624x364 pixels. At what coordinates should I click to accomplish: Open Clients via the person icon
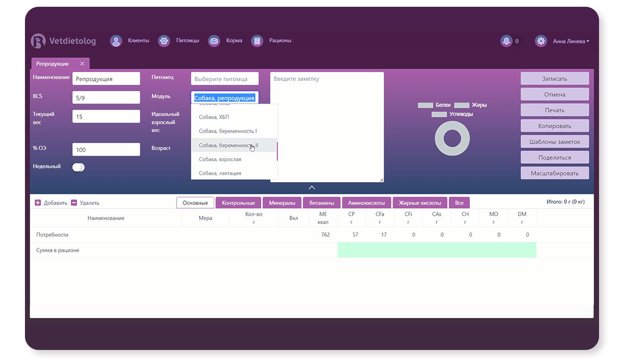[x=116, y=41]
